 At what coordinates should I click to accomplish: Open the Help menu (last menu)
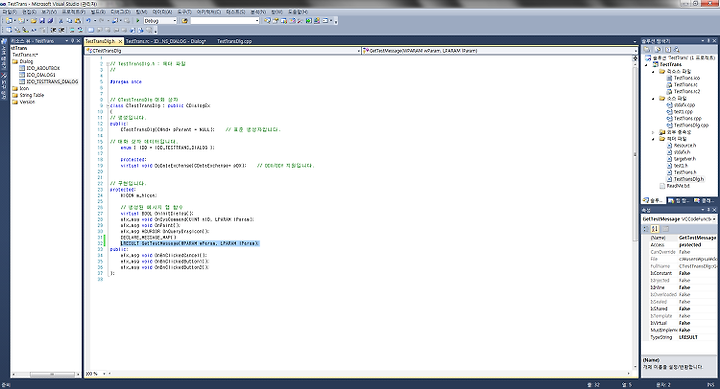(x=298, y=12)
